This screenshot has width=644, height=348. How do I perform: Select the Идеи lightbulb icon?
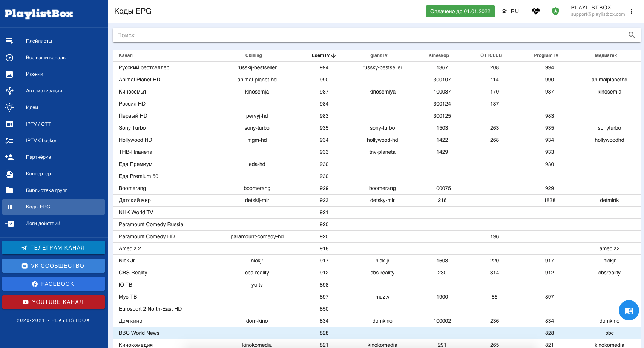pos(9,107)
